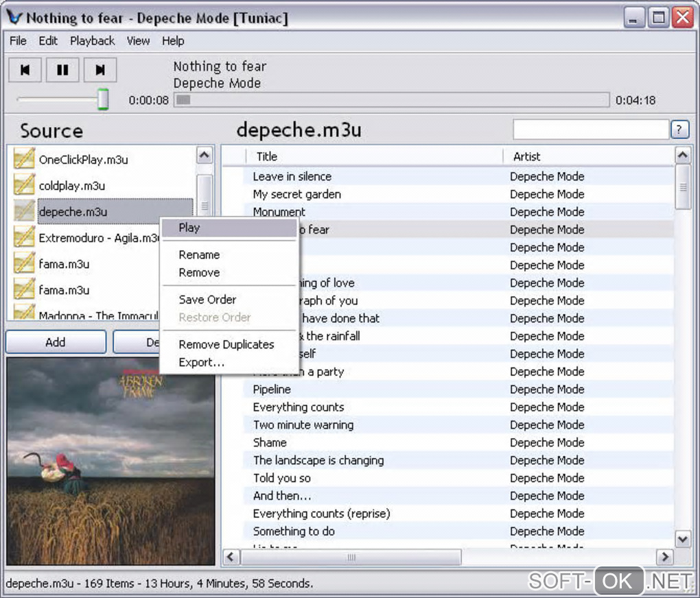Open the File menu

(x=18, y=41)
